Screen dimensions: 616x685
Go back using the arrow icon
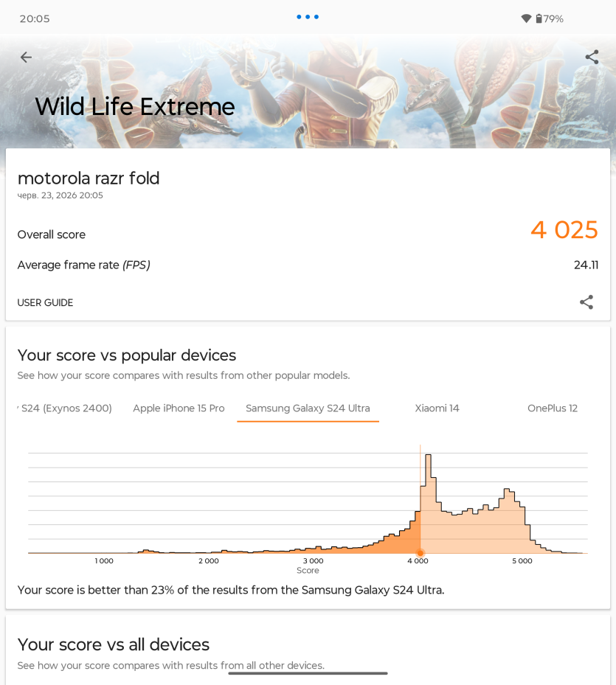point(27,58)
